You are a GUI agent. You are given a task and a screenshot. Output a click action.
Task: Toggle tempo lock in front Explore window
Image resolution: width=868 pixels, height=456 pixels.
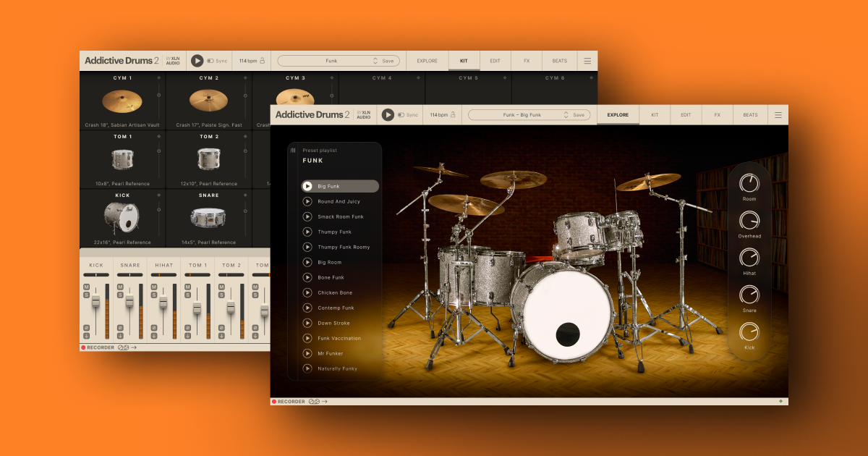[x=453, y=114]
